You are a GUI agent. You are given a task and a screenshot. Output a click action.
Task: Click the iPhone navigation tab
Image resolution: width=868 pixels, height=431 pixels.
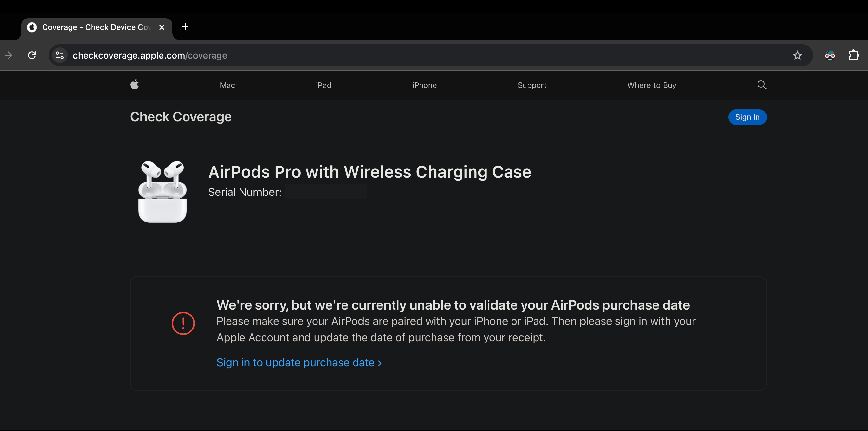click(425, 85)
